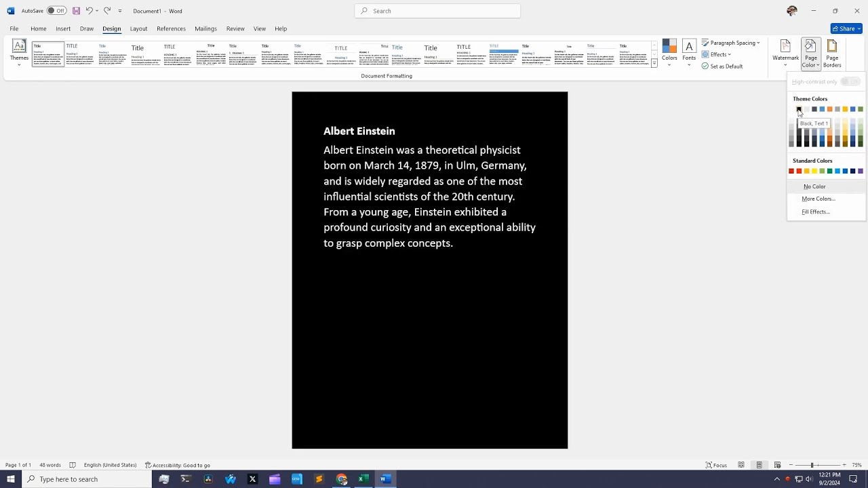Viewport: 868px width, 488px height.
Task: Open Customize Quick Access Toolbar dropdown
Action: tap(120, 11)
